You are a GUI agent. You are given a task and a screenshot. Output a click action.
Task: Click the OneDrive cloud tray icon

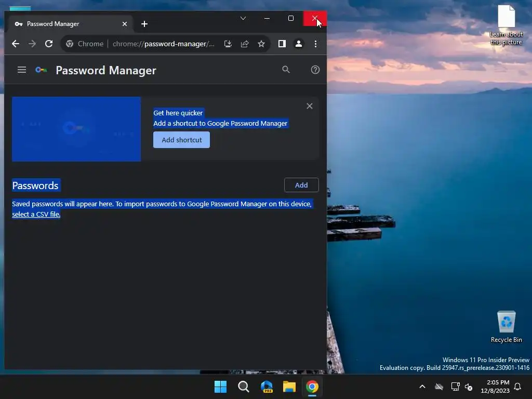click(439, 387)
